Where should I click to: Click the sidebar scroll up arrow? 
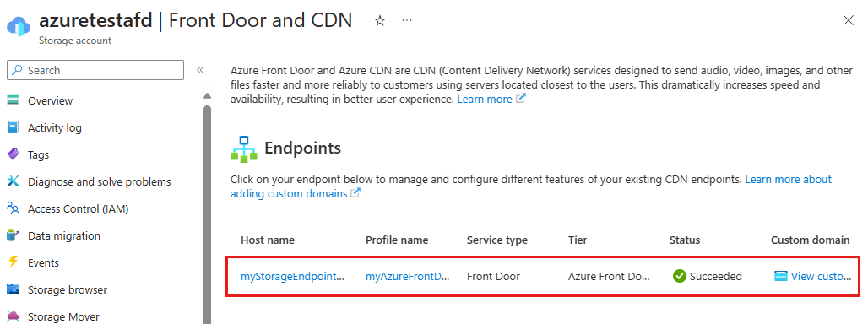click(207, 95)
